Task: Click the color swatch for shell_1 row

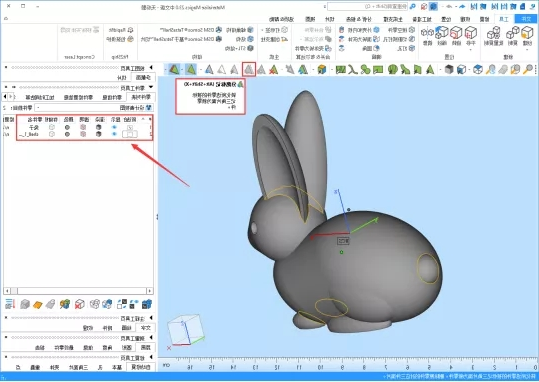Action: [x=67, y=134]
